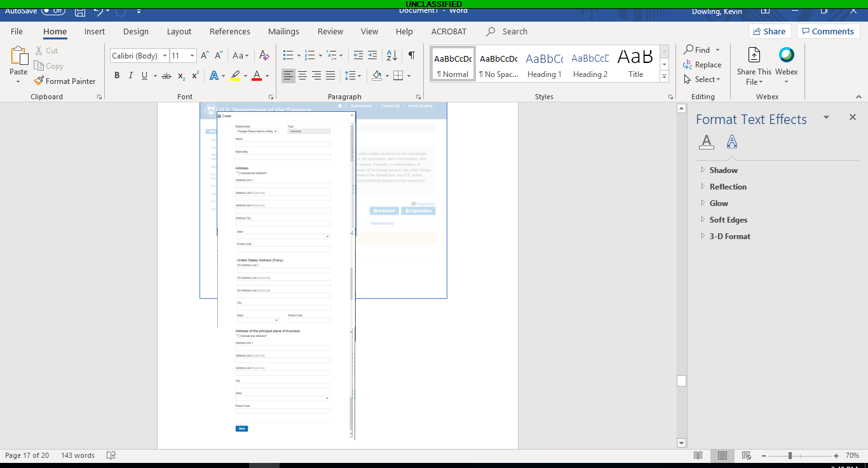Select the bullet list icon
The height and width of the screenshot is (468, 868).
[x=288, y=55]
